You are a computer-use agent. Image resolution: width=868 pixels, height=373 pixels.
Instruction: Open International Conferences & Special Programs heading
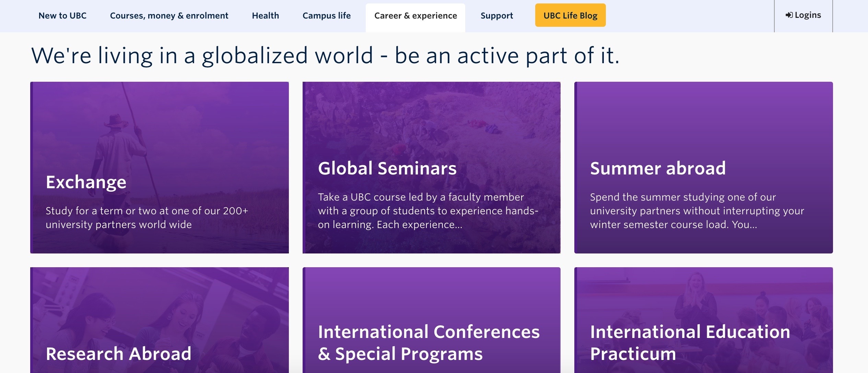click(429, 342)
